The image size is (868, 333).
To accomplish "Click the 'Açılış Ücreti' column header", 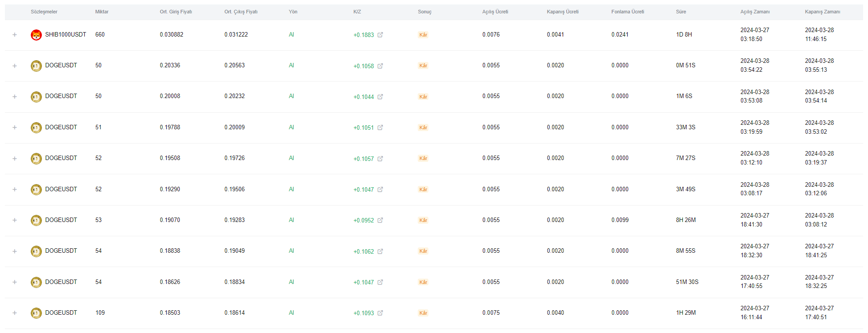I will [495, 12].
